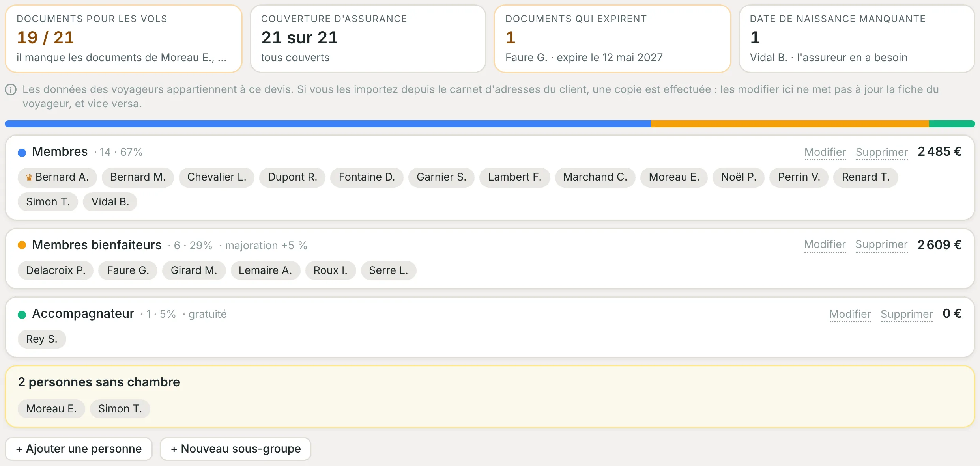Click Supprimer for Membres bienfaiteurs

tap(881, 244)
